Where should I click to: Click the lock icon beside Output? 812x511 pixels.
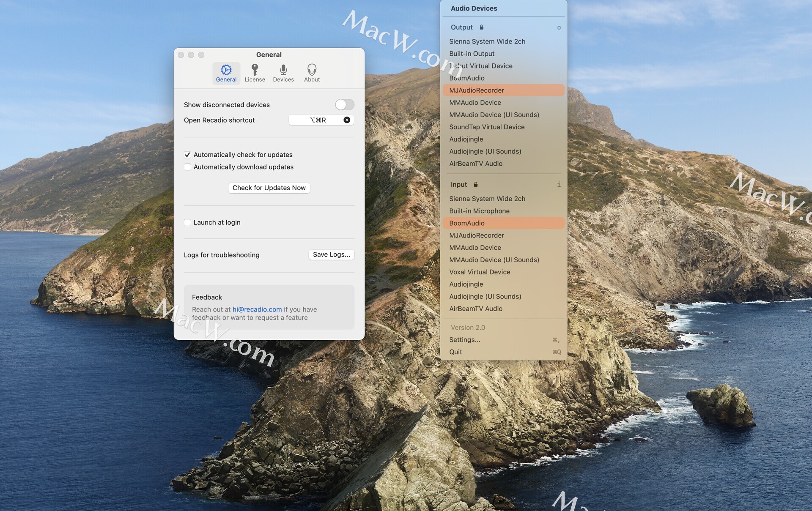(481, 27)
